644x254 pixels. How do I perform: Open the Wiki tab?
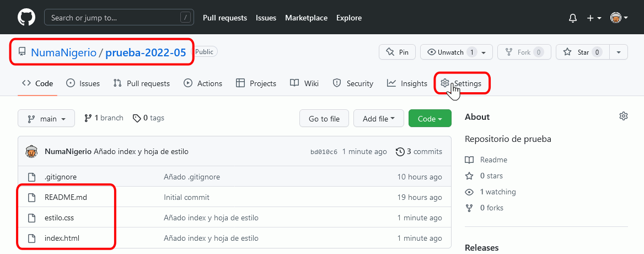click(304, 83)
